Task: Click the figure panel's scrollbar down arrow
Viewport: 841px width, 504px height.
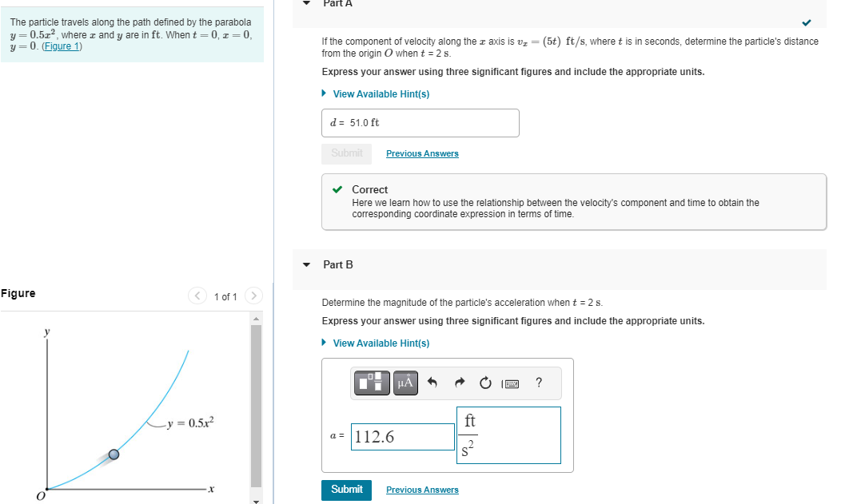Action: pos(256,499)
